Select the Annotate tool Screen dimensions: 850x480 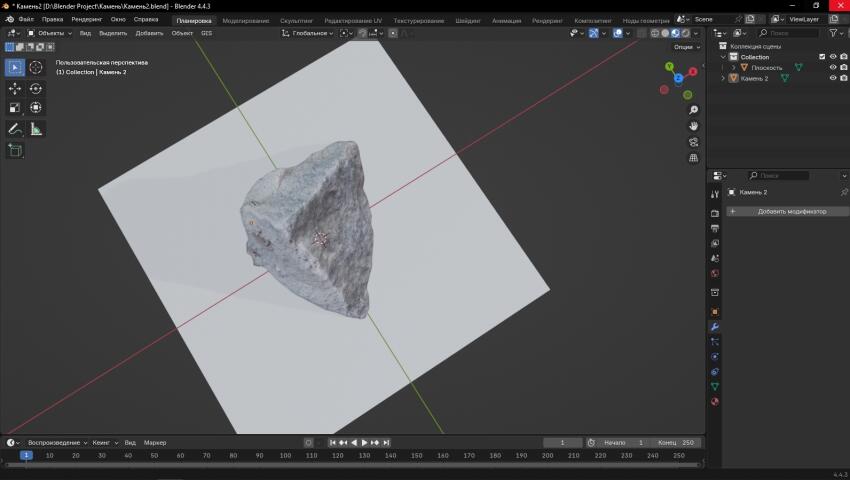pyautogui.click(x=15, y=129)
